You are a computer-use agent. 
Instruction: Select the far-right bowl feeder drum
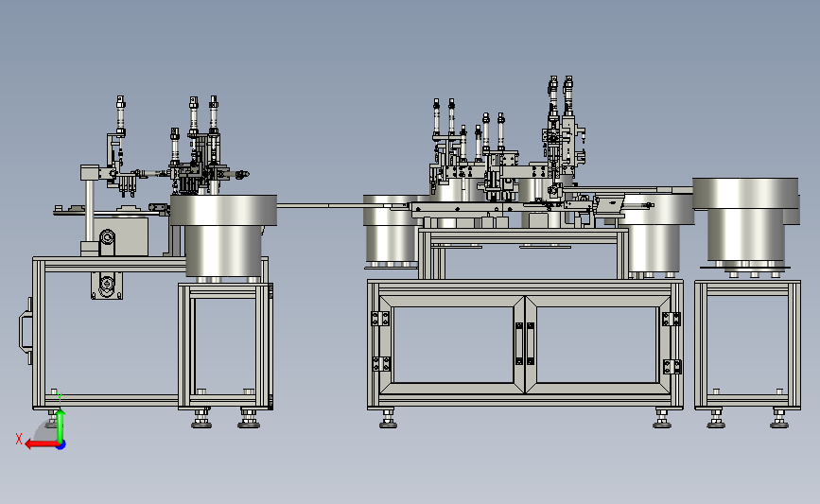(x=745, y=219)
